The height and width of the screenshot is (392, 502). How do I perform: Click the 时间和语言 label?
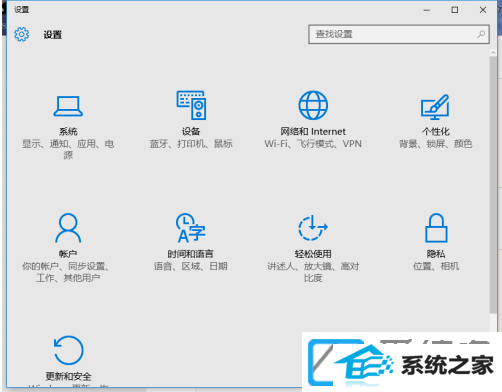pyautogui.click(x=191, y=254)
